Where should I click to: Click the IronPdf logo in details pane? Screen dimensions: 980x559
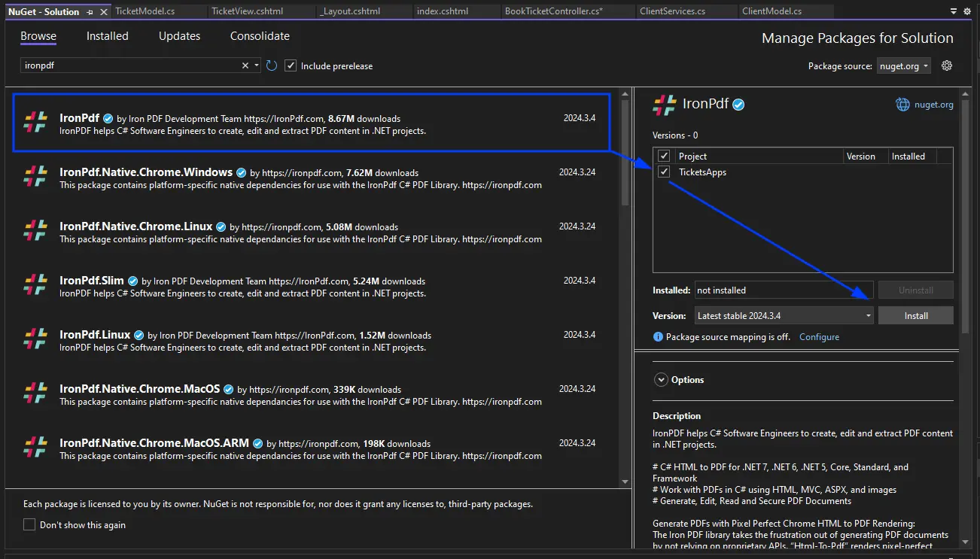tap(665, 105)
